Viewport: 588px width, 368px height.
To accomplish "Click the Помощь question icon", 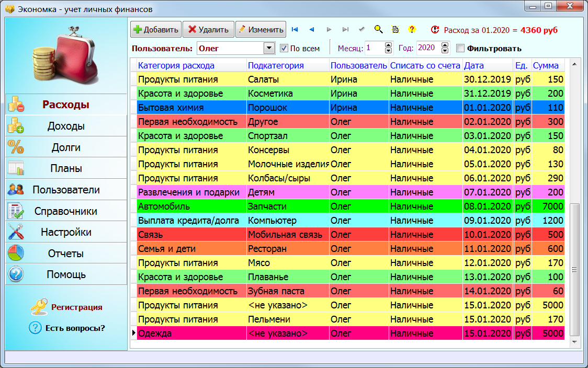I will 16,274.
